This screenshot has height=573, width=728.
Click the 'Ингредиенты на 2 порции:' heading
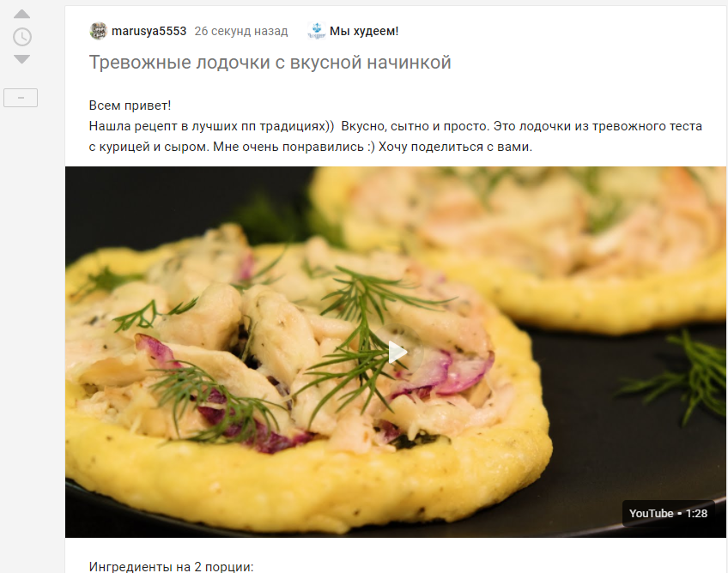(x=171, y=566)
